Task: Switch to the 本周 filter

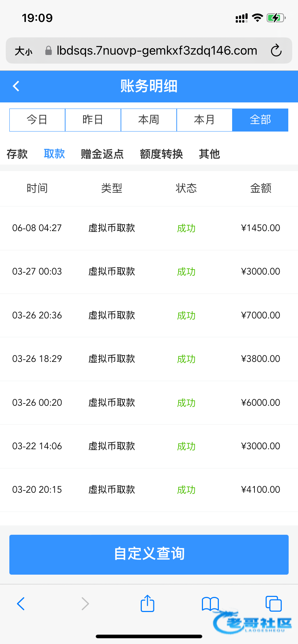Action: [149, 120]
